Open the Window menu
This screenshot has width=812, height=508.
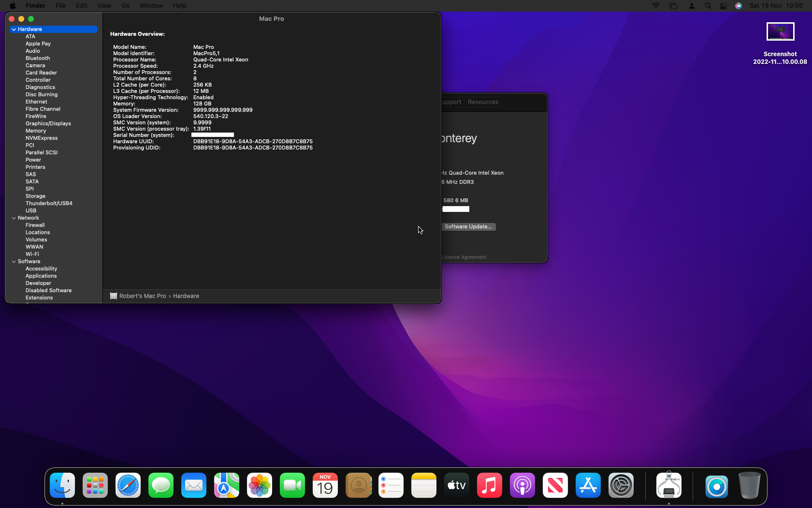click(151, 6)
